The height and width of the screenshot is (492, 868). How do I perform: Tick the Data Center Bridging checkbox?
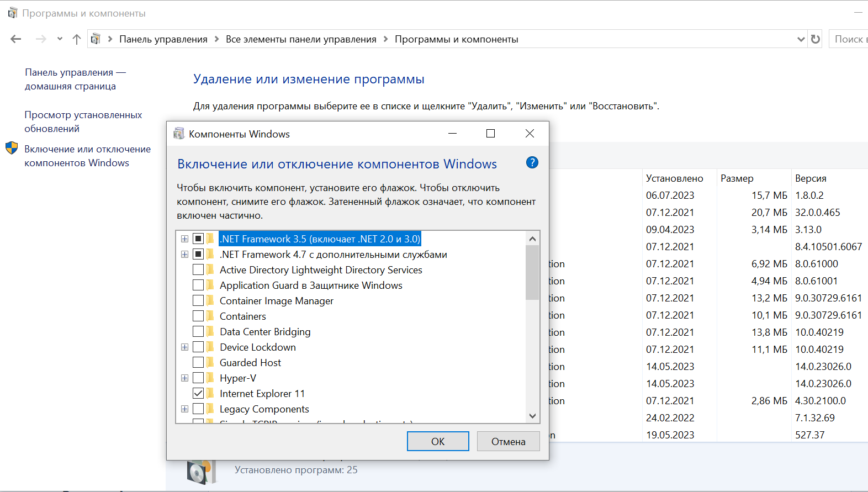point(198,331)
